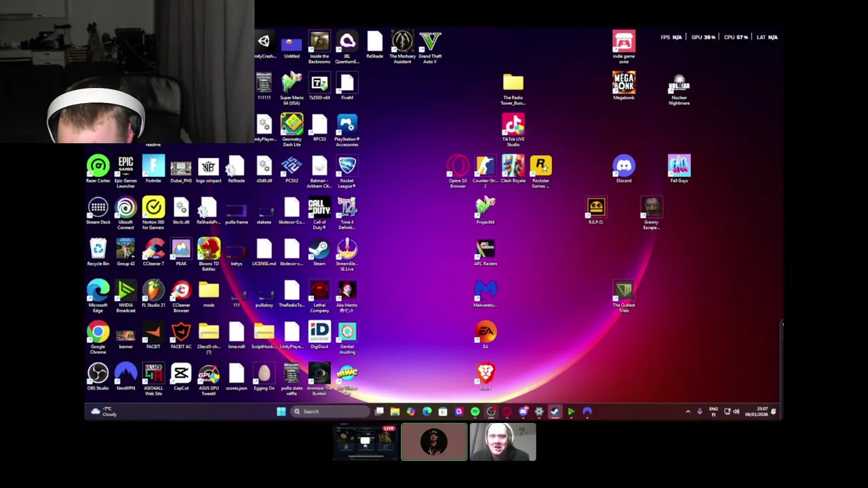This screenshot has height=488, width=868.
Task: Open the NVIDIA Broadcast icon
Action: tap(125, 296)
